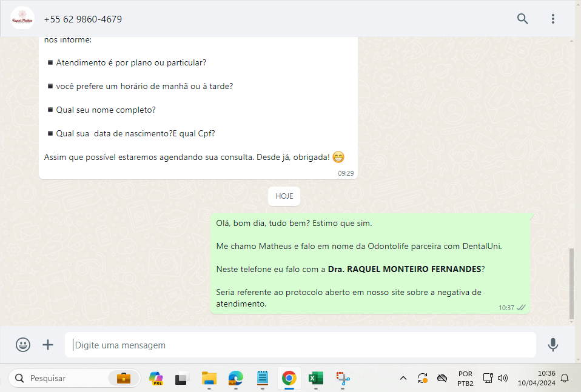This screenshot has width=581, height=392.
Task: Click 'Olá, bom dia, tudo bem? Estimo que sim.'
Action: (x=294, y=223)
